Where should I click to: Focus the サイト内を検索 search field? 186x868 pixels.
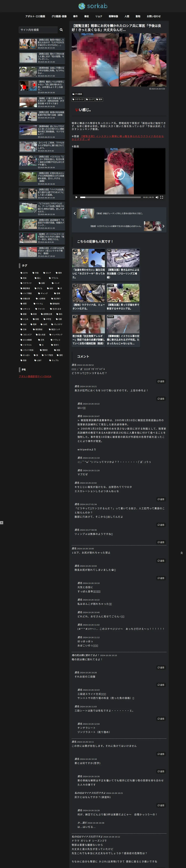click(38, 30)
